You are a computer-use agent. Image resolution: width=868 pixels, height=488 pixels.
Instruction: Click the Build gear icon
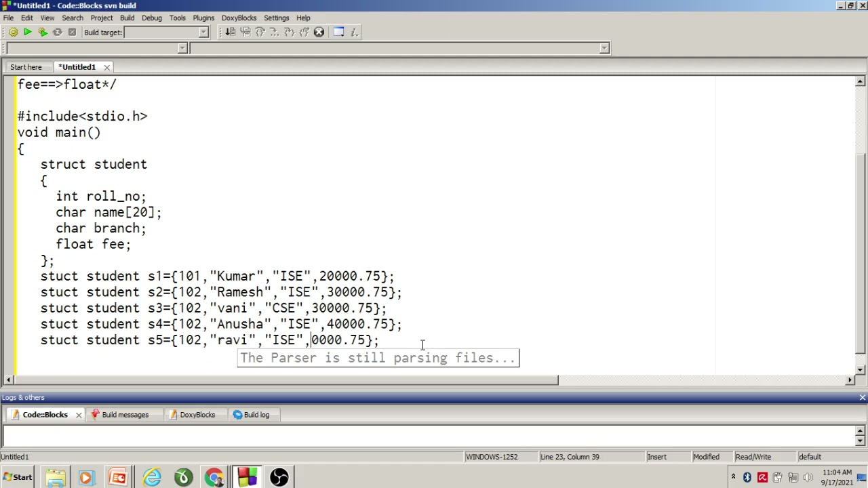click(x=13, y=32)
